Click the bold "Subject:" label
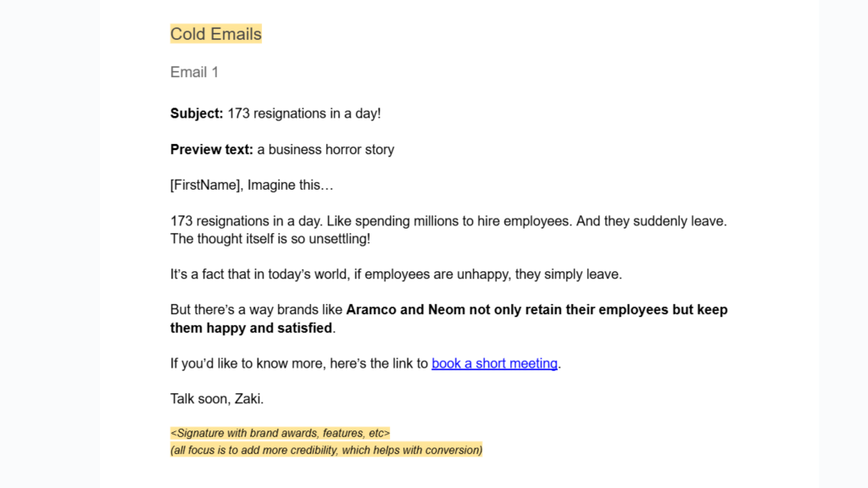The height and width of the screenshot is (488, 868). 197,113
